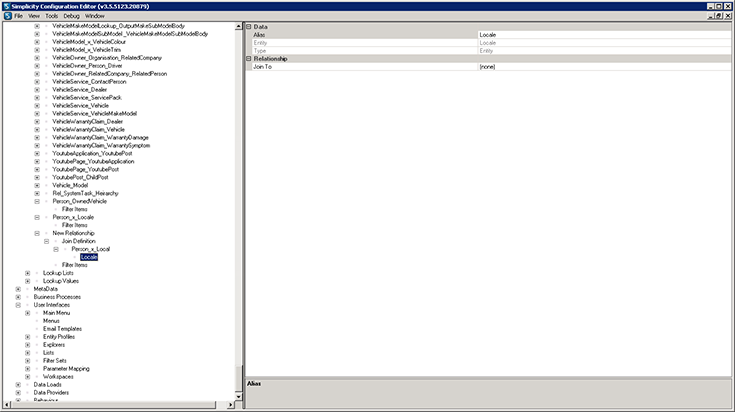Open the Window menu

click(x=95, y=16)
